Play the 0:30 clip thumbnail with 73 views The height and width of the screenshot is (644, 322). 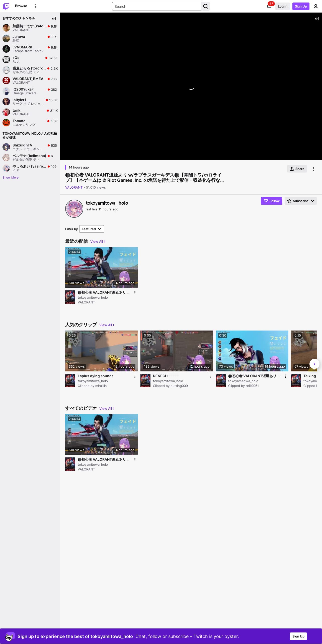coord(252,351)
